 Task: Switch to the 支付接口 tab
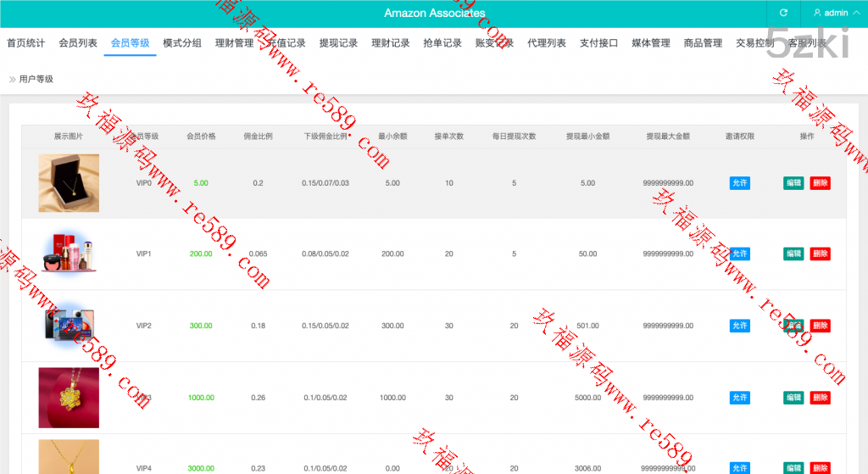598,43
